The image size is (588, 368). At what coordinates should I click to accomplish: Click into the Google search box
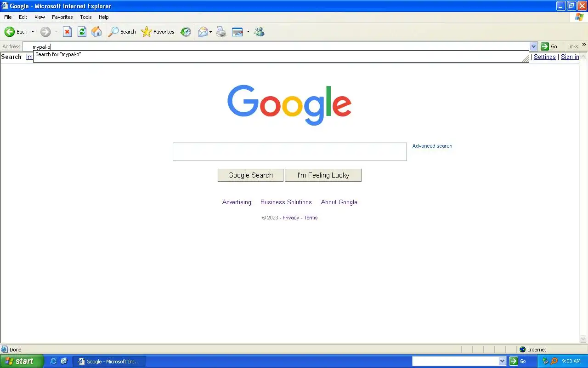tap(290, 152)
